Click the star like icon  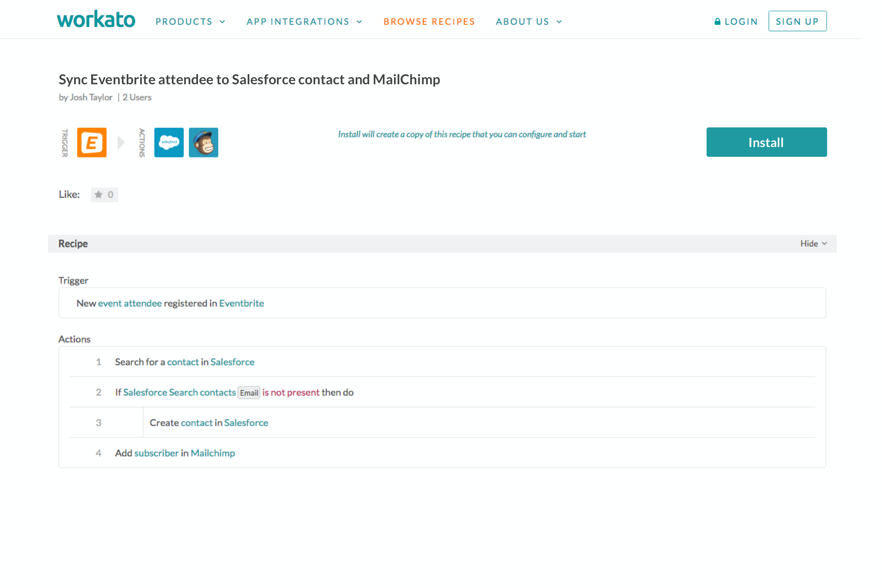click(x=99, y=195)
